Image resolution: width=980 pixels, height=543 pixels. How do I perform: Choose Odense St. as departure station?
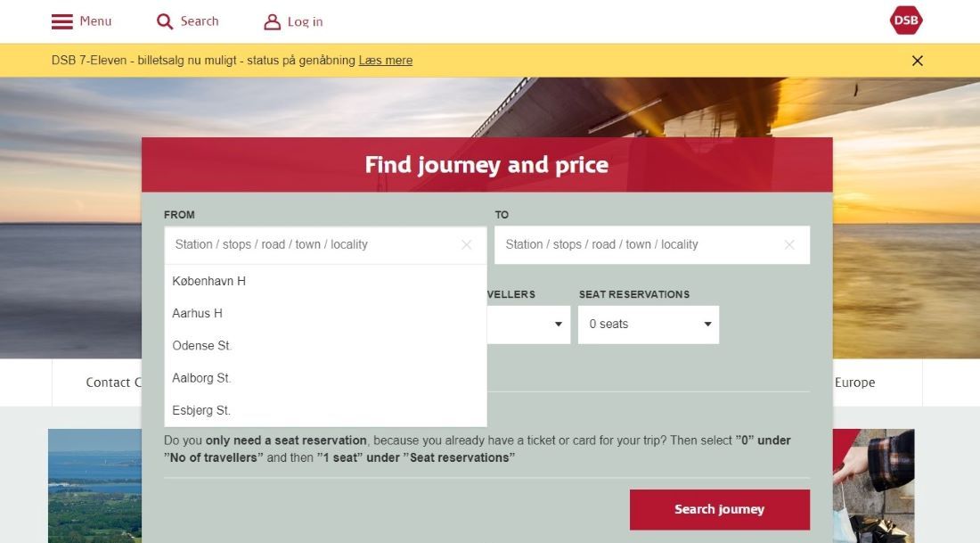(x=200, y=345)
